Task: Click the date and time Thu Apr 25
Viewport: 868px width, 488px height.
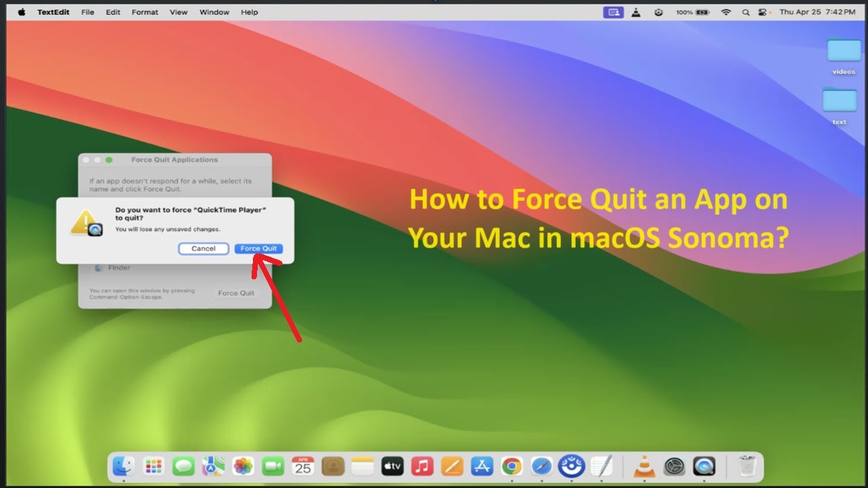Action: pos(817,12)
